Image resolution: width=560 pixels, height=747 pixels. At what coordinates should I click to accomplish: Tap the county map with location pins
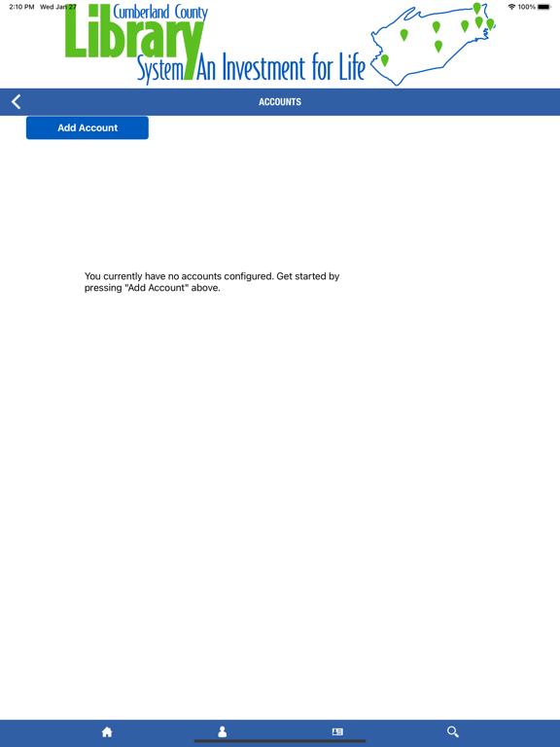click(434, 44)
